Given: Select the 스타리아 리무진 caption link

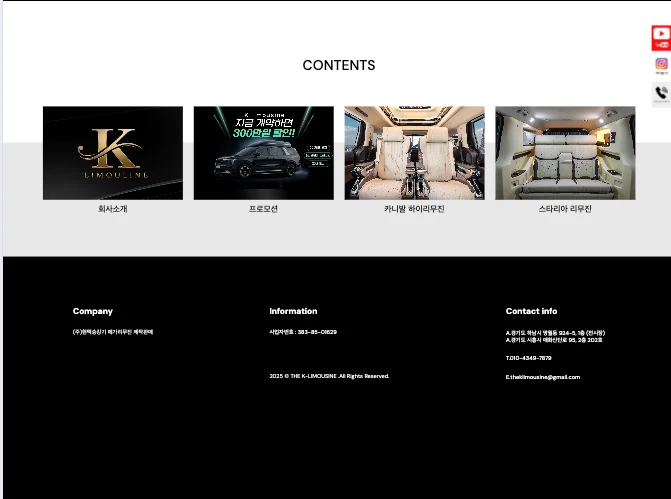Looking at the screenshot, I should coord(565,209).
